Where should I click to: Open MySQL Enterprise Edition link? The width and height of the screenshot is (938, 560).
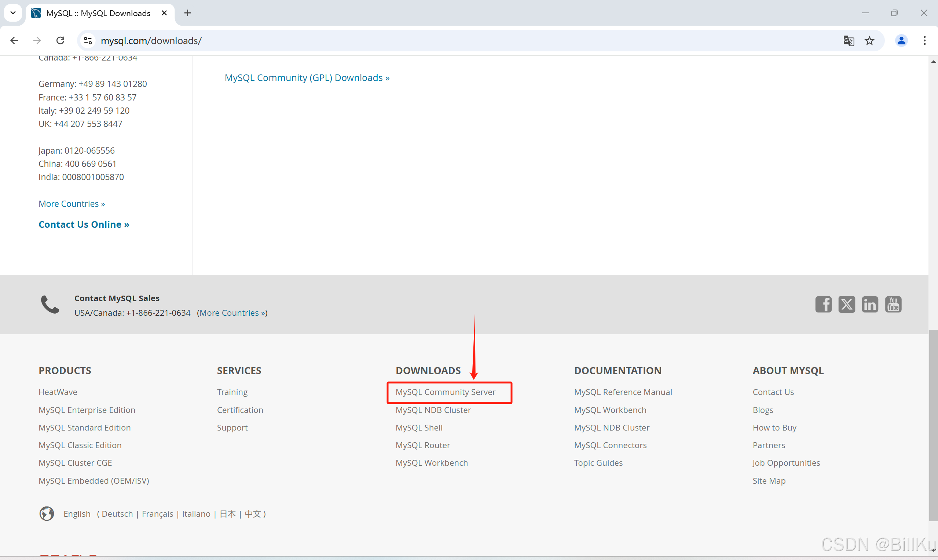(87, 410)
